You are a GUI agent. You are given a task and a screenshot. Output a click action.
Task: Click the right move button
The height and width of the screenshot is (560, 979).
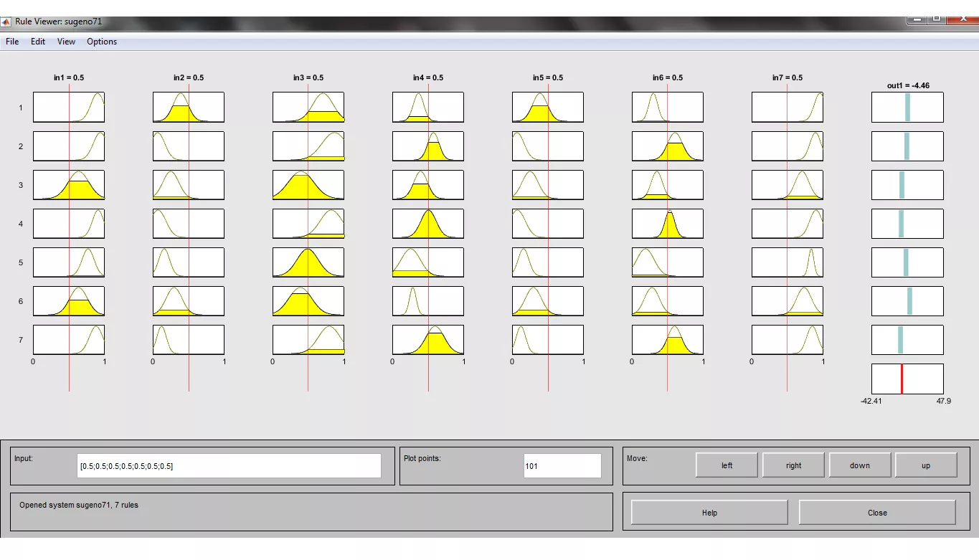click(x=793, y=465)
